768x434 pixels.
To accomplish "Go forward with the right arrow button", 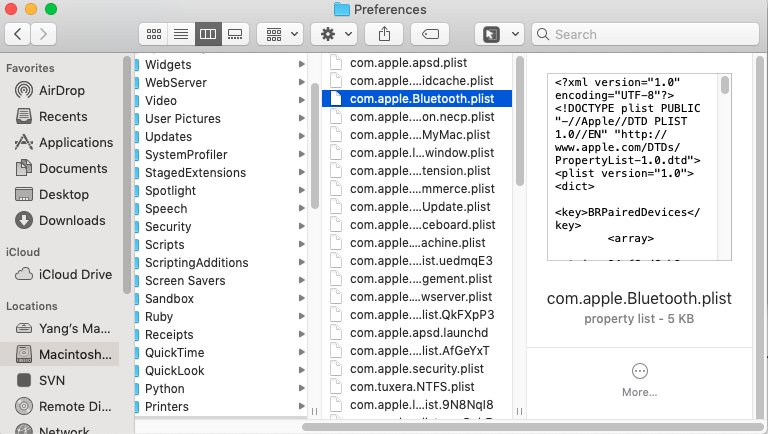I will pyautogui.click(x=44, y=34).
